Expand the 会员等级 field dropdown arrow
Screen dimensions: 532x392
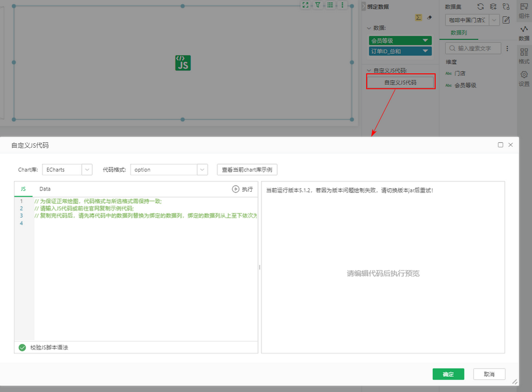click(x=425, y=41)
